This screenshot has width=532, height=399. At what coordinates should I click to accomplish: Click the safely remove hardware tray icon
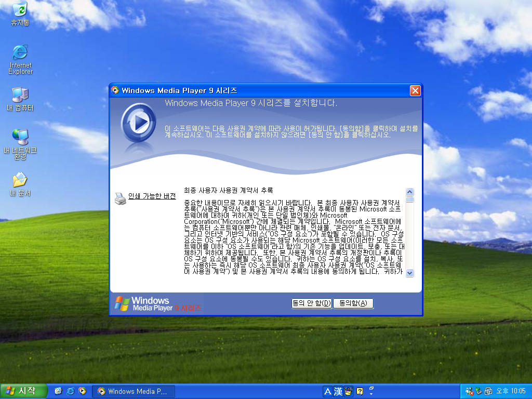(478, 391)
